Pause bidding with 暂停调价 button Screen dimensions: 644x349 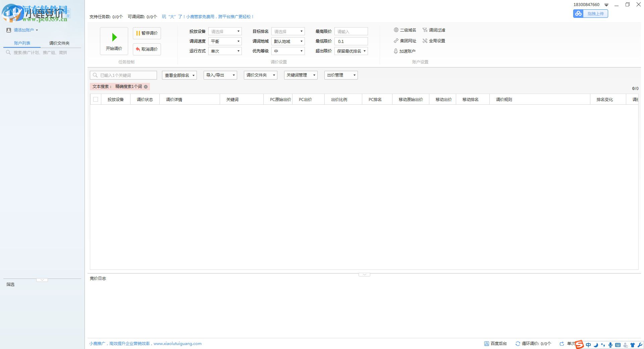tap(147, 33)
